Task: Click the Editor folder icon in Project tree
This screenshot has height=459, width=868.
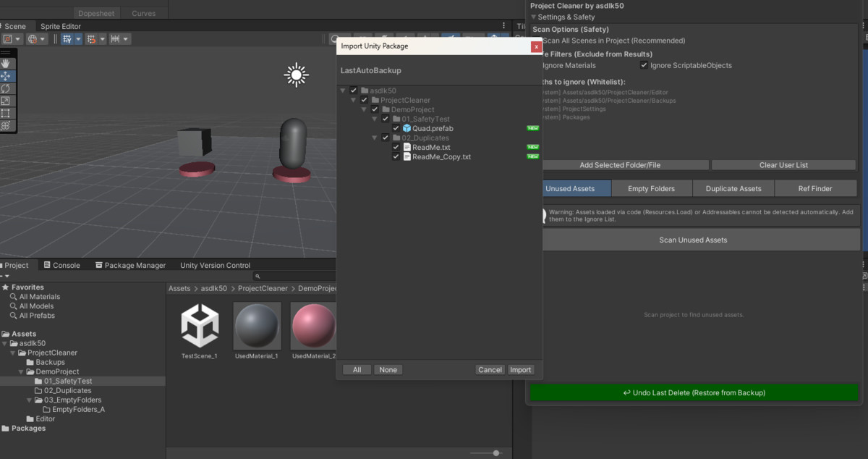Action: [30, 418]
